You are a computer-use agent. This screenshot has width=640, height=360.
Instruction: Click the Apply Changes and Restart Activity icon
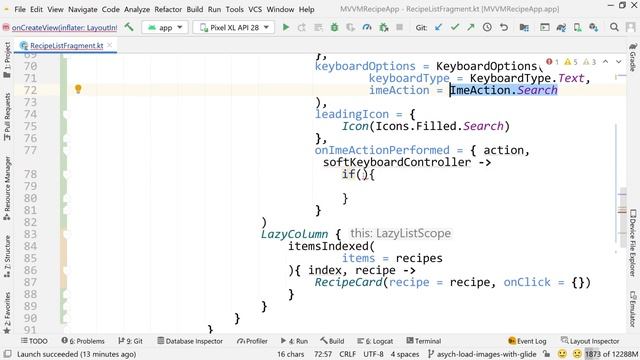click(302, 27)
